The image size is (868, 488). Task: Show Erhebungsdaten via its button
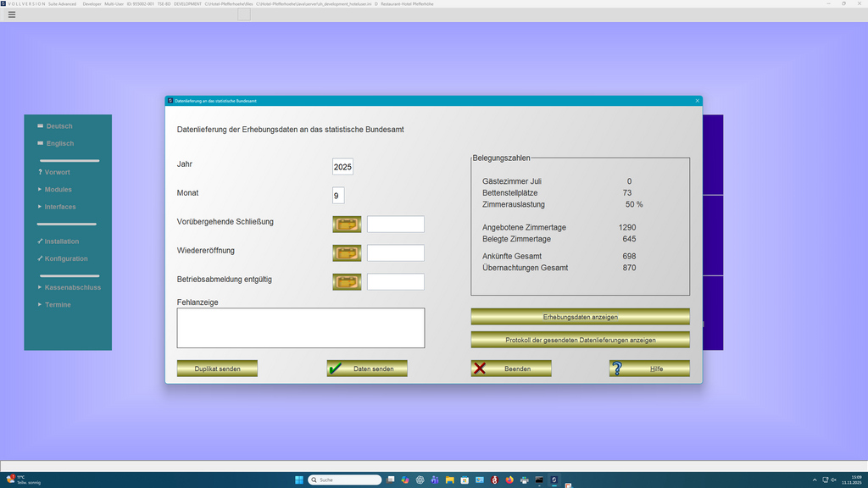(x=580, y=316)
